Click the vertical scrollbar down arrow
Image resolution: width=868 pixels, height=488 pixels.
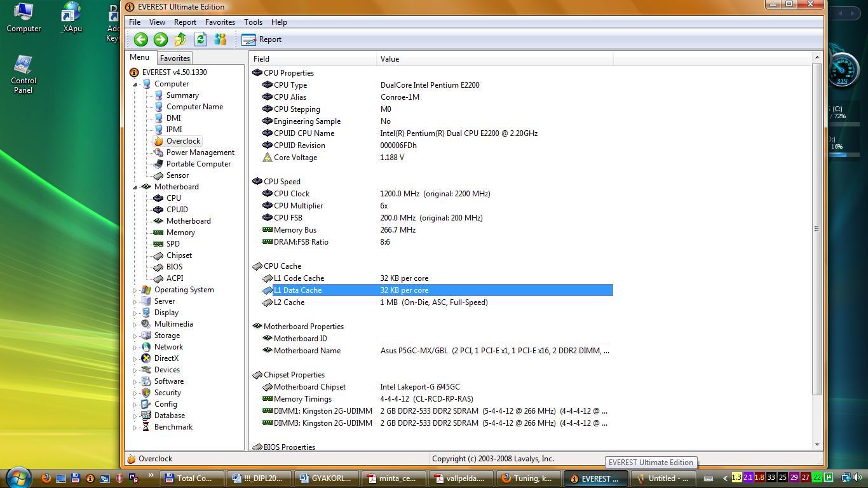click(817, 445)
